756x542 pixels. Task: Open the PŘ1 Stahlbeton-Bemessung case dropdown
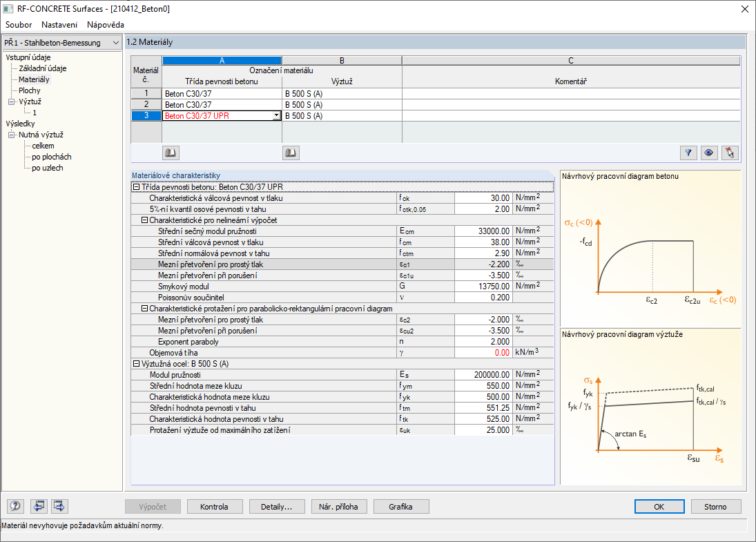(61, 42)
